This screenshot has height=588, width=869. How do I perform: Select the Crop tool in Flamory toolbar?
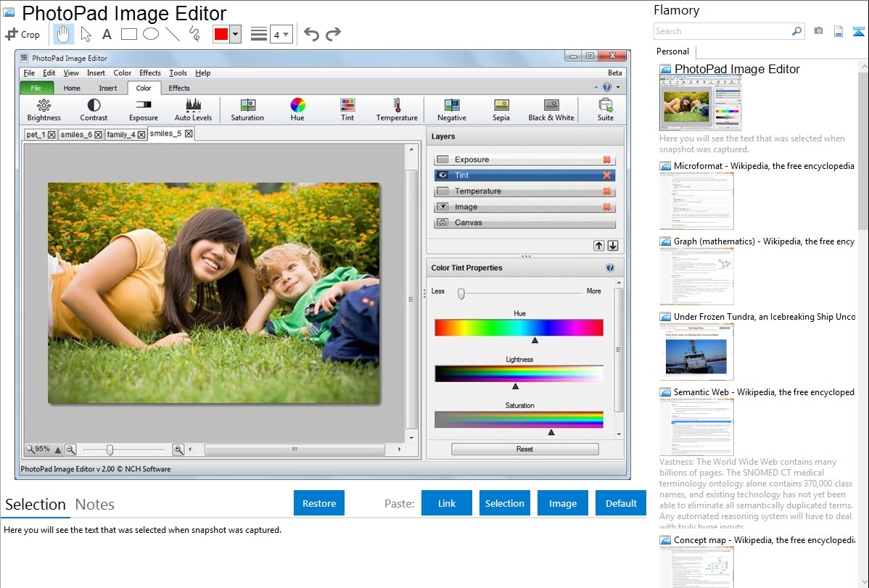(22, 34)
